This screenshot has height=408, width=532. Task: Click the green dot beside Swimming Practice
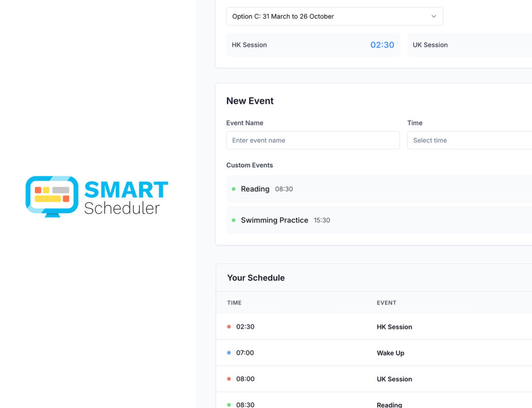pyautogui.click(x=233, y=220)
